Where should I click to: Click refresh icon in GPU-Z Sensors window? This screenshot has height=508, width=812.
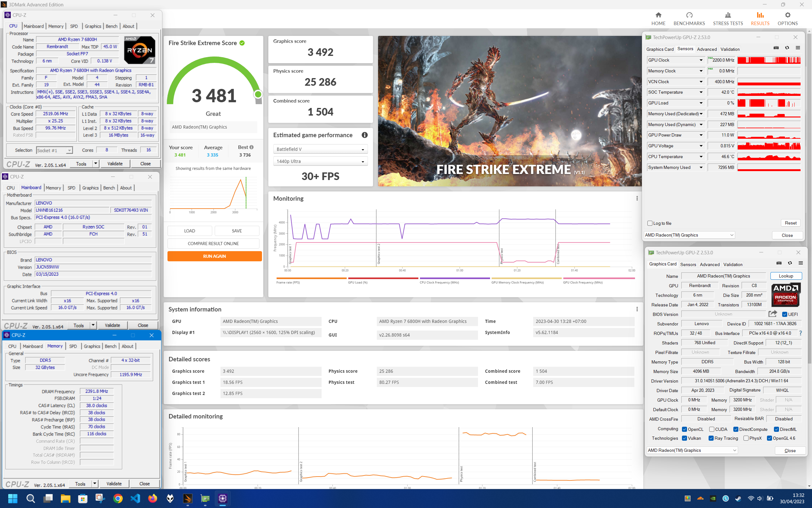(x=787, y=48)
